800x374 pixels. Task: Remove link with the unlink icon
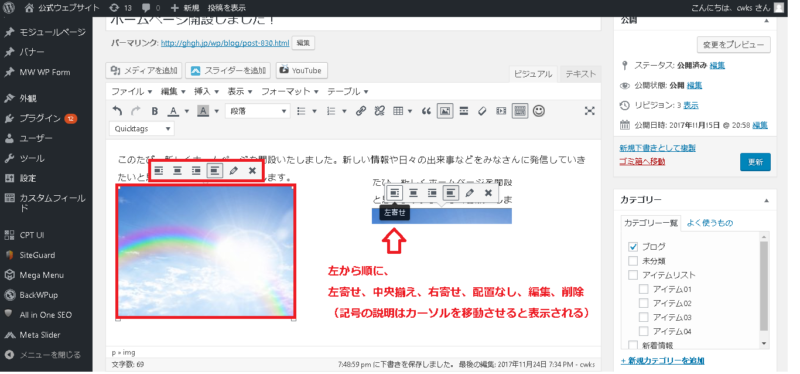pyautogui.click(x=379, y=111)
